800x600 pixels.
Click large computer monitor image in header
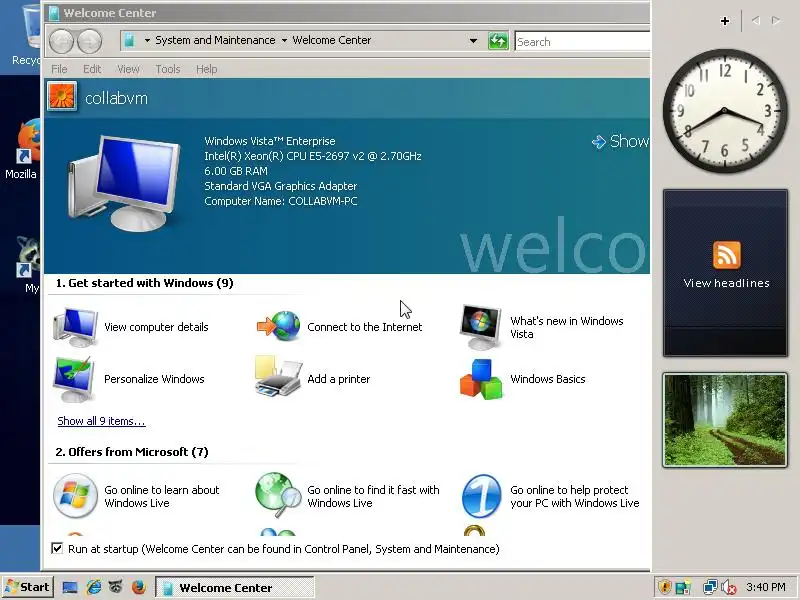tap(124, 183)
